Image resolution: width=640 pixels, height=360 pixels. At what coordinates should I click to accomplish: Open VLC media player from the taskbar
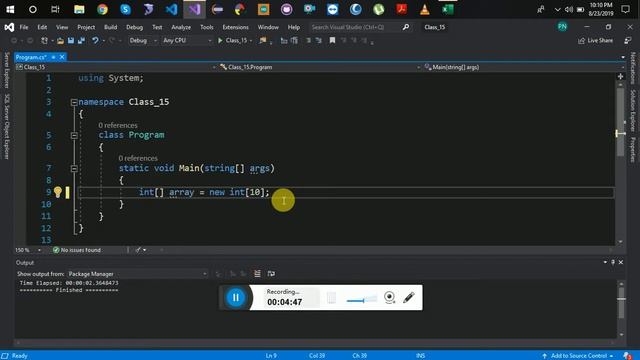click(424, 9)
